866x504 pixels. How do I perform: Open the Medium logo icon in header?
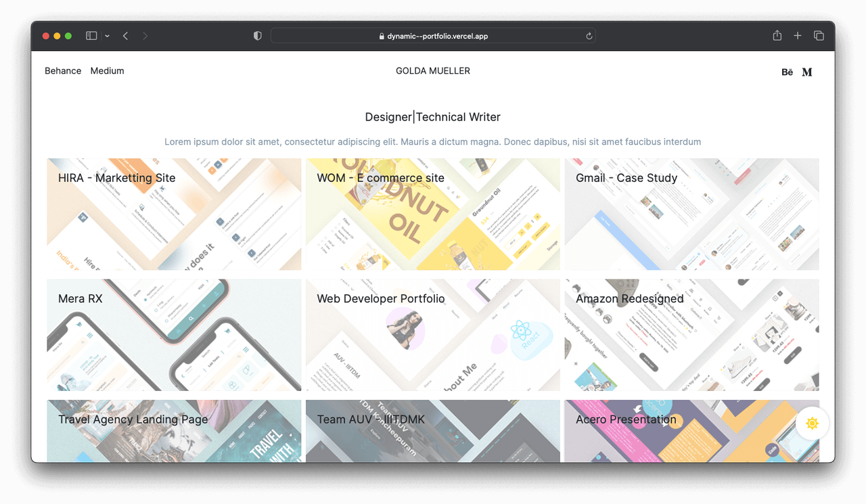(x=807, y=72)
